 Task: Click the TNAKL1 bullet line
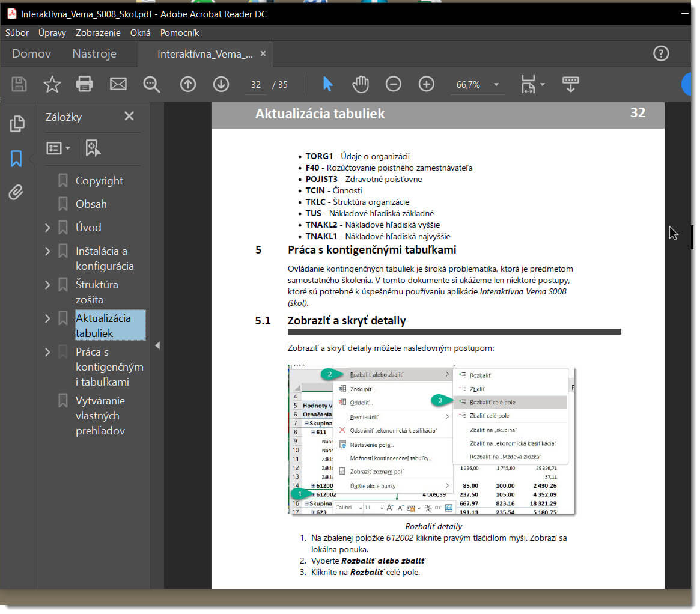[x=378, y=237]
